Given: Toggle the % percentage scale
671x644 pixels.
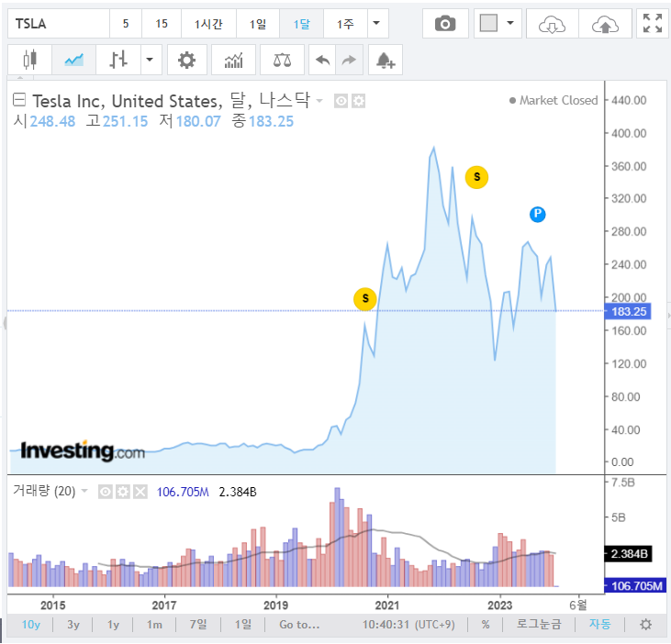Looking at the screenshot, I should click(486, 625).
